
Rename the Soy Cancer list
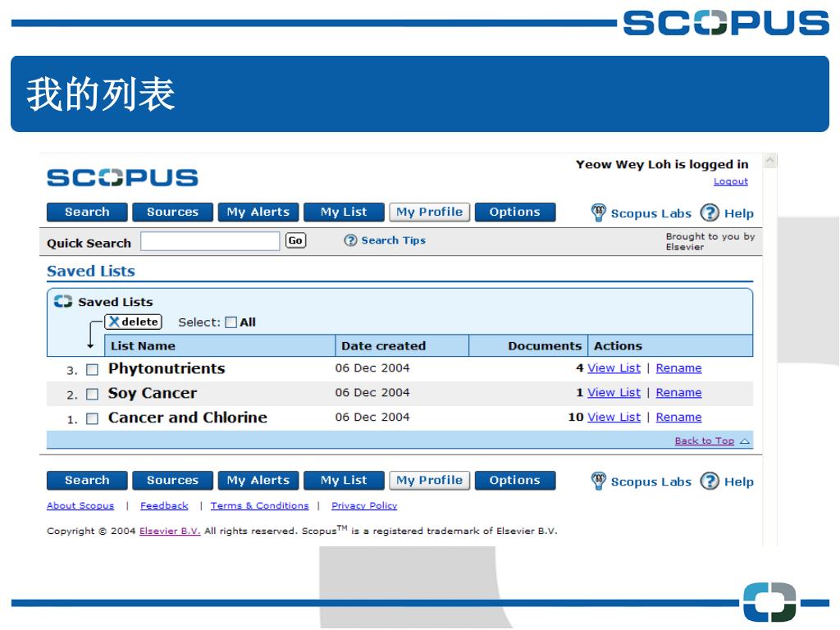(x=678, y=393)
